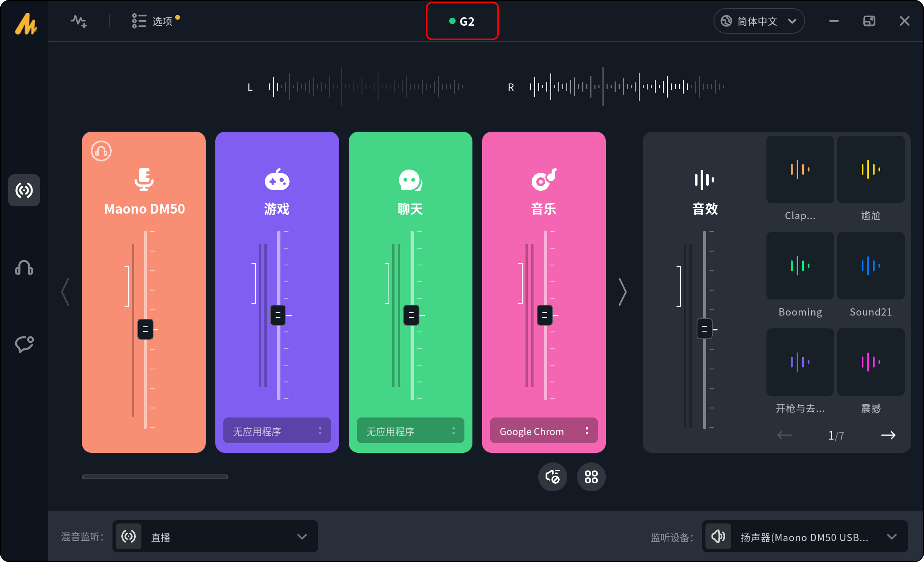Open Google Chrome app options on 音乐
Viewport: 924px width, 562px height.
point(587,431)
